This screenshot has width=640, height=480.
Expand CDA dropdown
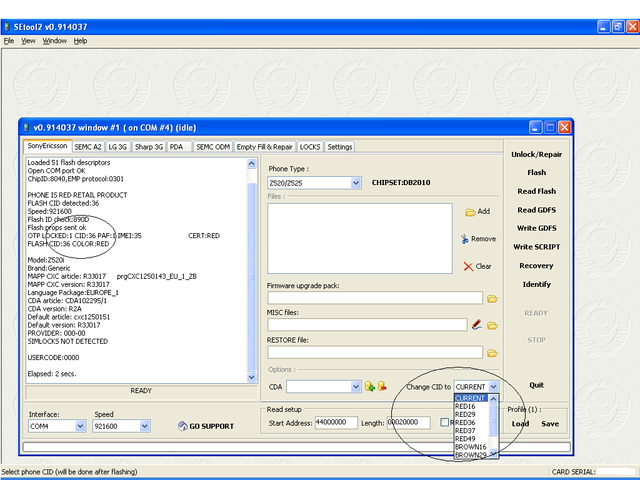pyautogui.click(x=356, y=386)
